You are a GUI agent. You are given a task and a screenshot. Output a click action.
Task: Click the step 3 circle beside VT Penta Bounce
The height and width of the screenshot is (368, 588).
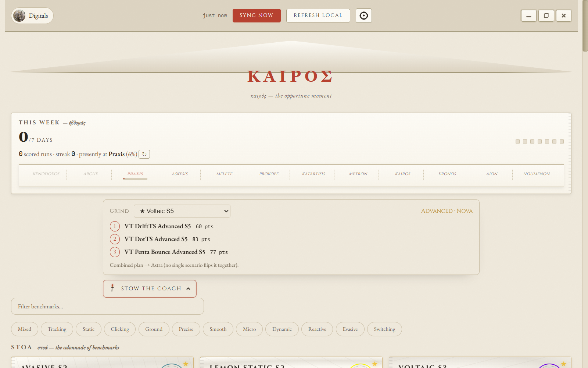click(x=115, y=252)
